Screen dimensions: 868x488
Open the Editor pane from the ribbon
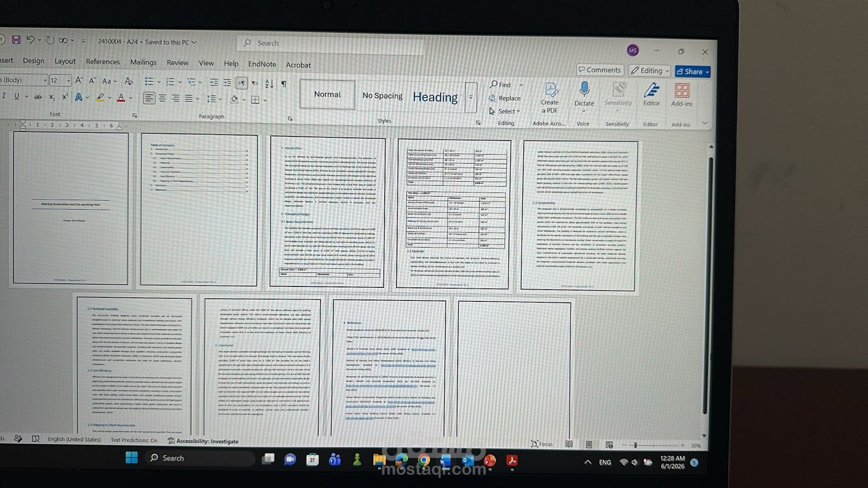[652, 94]
